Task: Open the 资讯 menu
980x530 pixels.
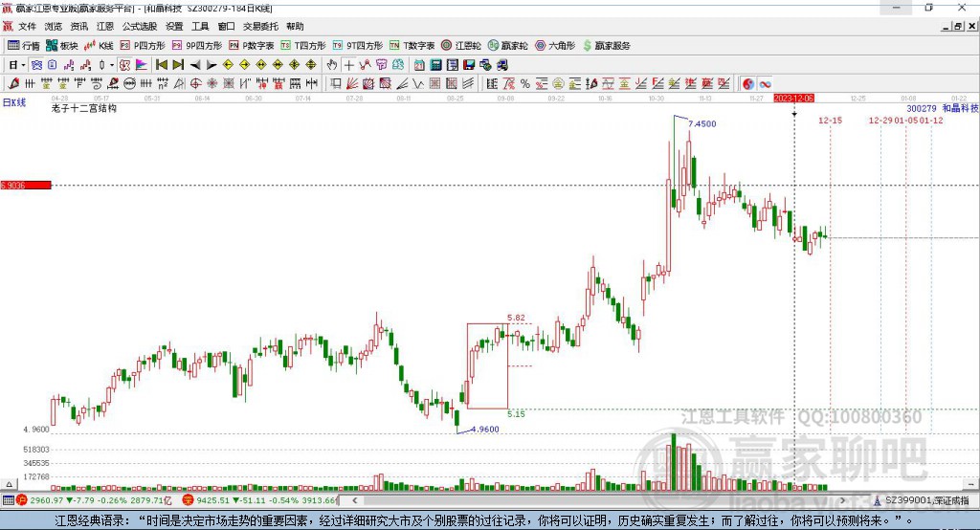Action: (79, 26)
